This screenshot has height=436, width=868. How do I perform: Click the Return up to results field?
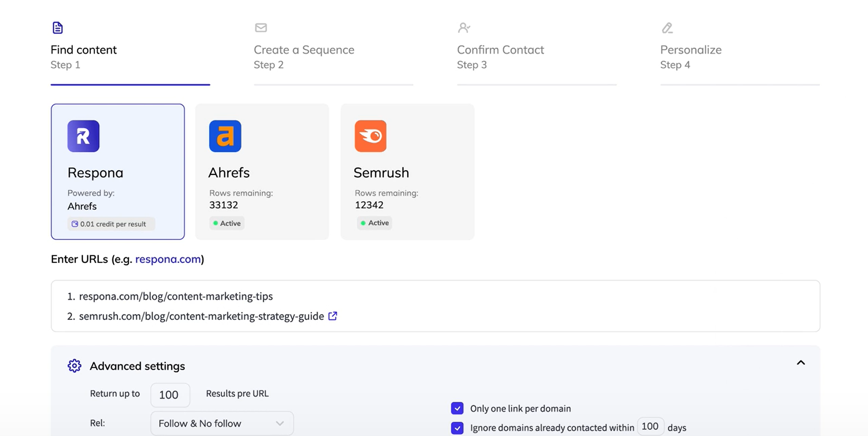pyautogui.click(x=170, y=394)
